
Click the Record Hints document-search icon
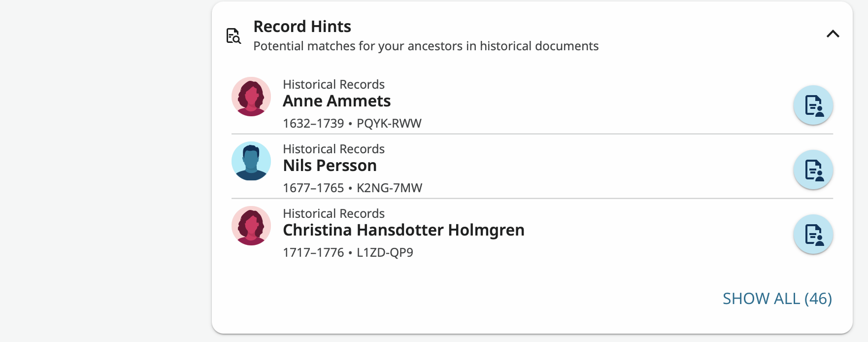coord(234,36)
